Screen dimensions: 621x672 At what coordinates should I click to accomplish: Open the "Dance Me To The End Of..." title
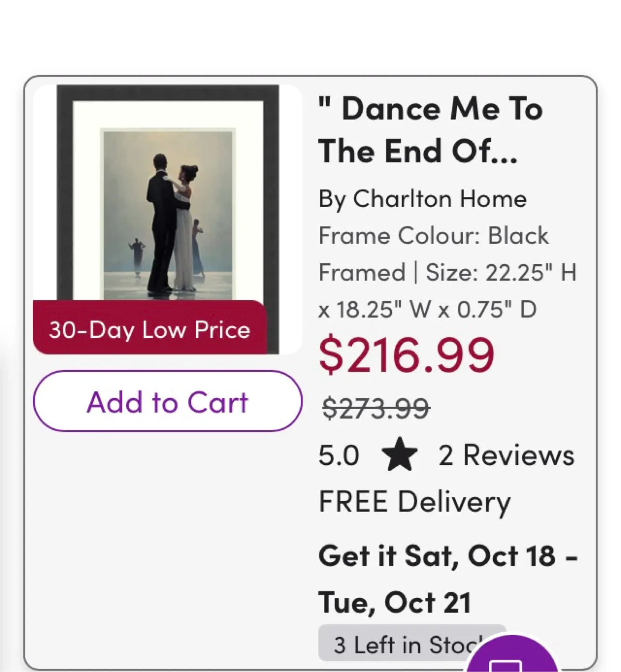pyautogui.click(x=430, y=130)
